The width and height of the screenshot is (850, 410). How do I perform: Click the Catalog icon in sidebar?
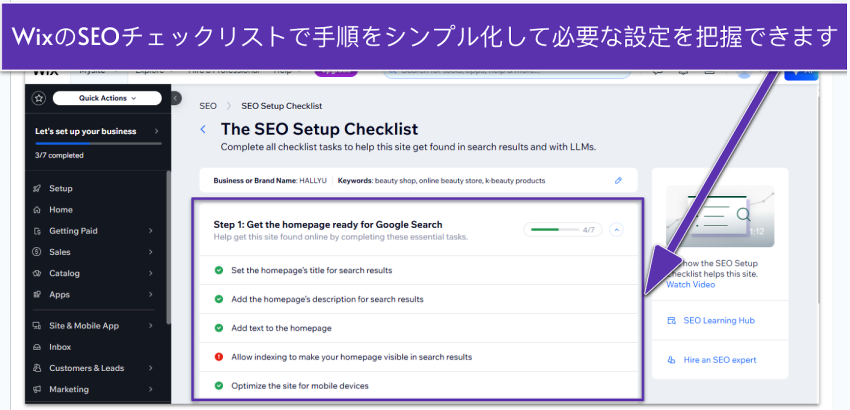(x=37, y=273)
